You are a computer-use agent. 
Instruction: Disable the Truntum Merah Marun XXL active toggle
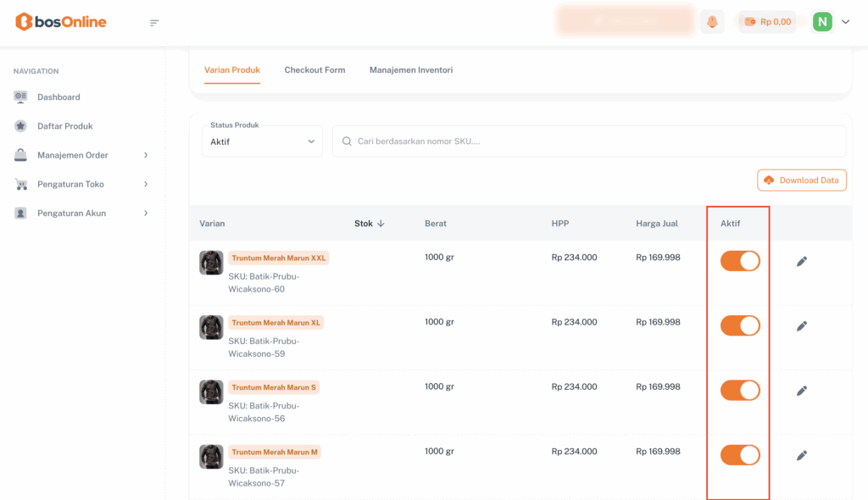(x=740, y=261)
